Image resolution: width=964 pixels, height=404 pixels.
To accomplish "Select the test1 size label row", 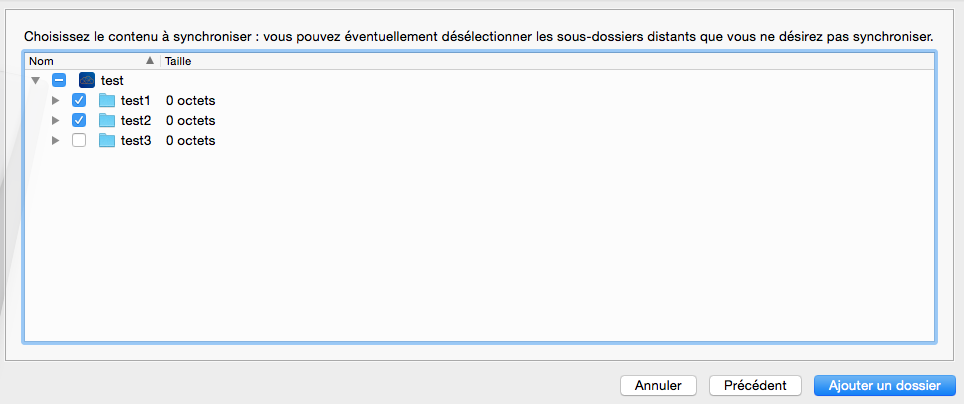I will 191,100.
